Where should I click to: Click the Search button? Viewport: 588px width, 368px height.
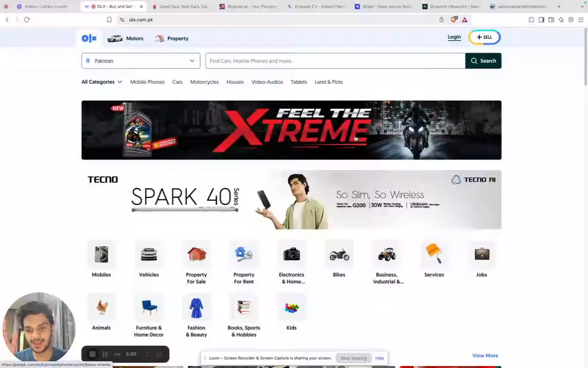tap(483, 61)
